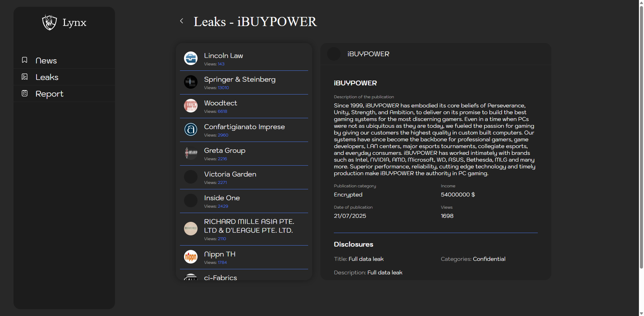Go back using the left chevron arrow

pyautogui.click(x=182, y=21)
